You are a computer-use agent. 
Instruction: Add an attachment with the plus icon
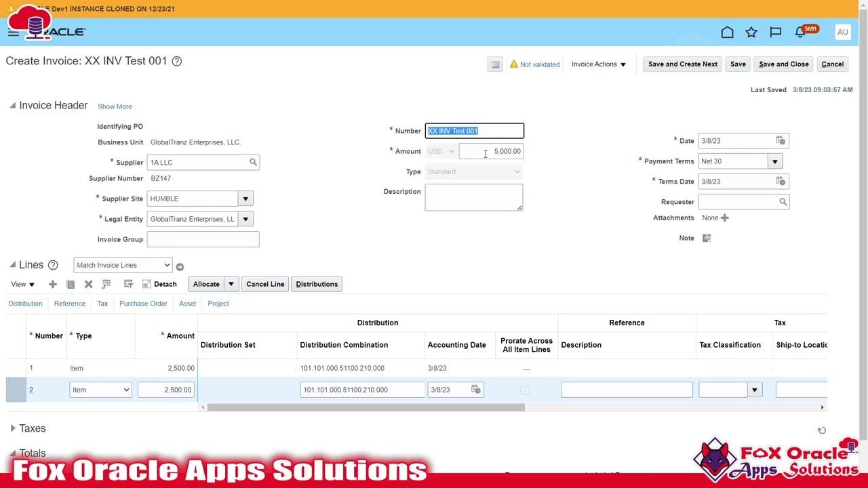[x=725, y=218]
